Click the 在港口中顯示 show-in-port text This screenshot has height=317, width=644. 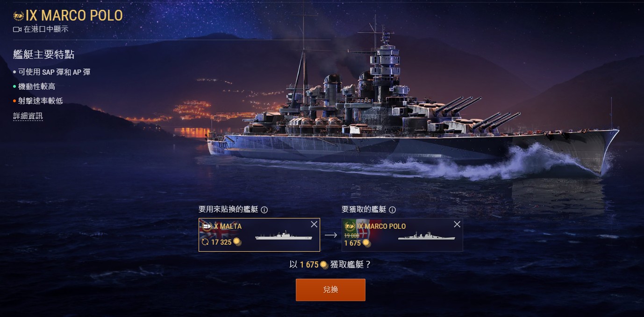click(46, 29)
